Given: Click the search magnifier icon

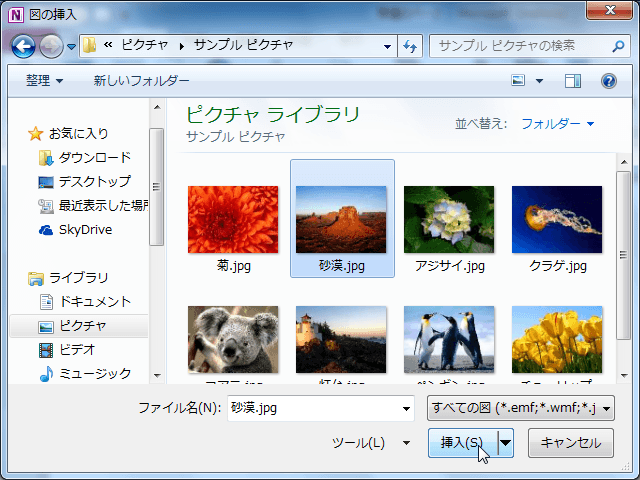Looking at the screenshot, I should point(618,46).
